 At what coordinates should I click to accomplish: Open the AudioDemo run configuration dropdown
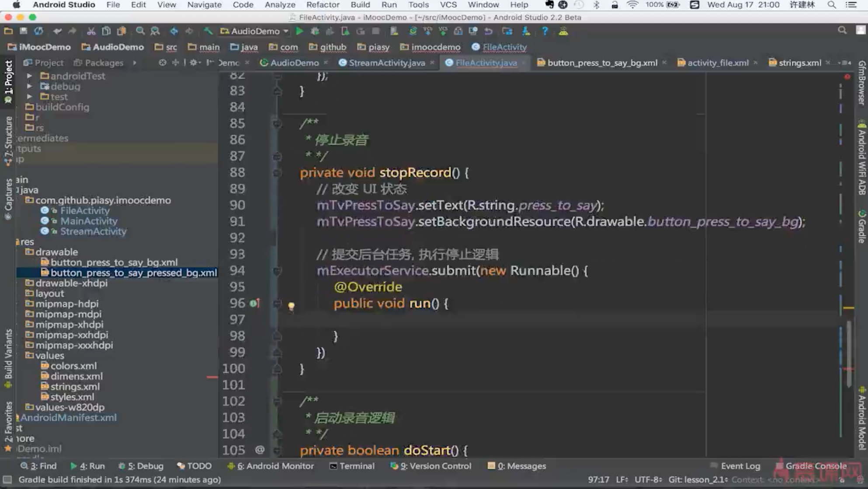click(255, 31)
